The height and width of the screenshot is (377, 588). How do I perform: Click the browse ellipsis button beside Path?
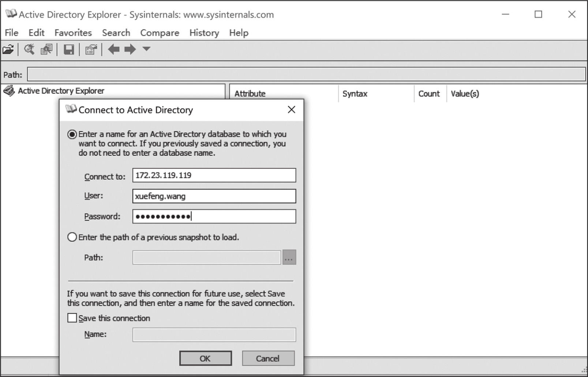pos(289,257)
